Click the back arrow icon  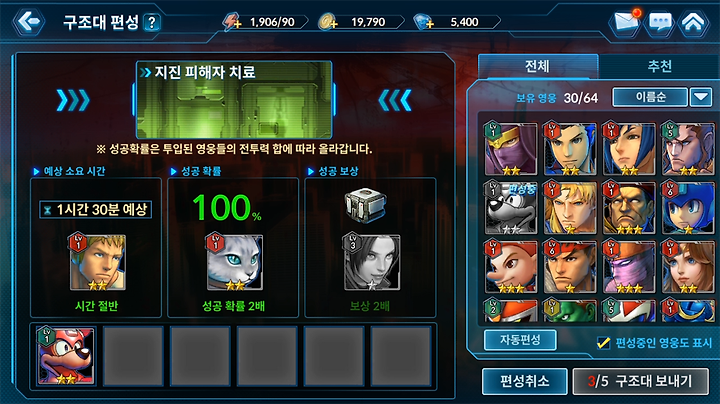28,21
